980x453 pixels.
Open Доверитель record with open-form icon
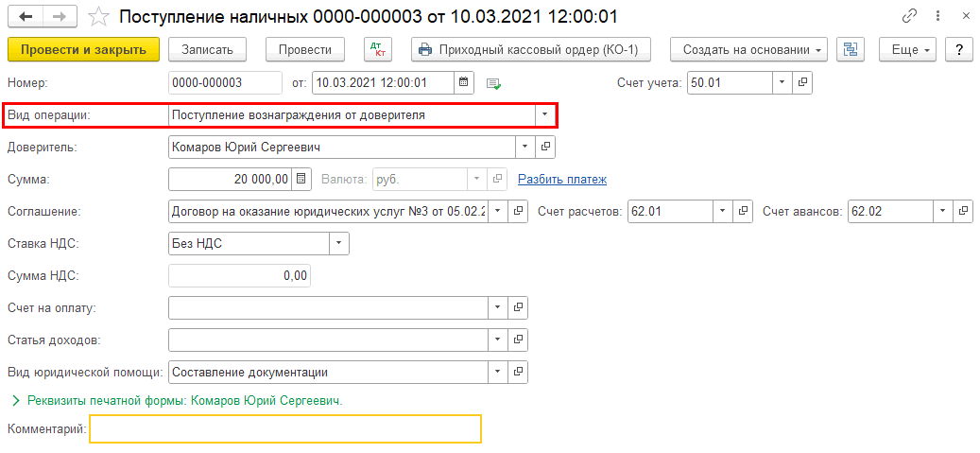coord(545,147)
